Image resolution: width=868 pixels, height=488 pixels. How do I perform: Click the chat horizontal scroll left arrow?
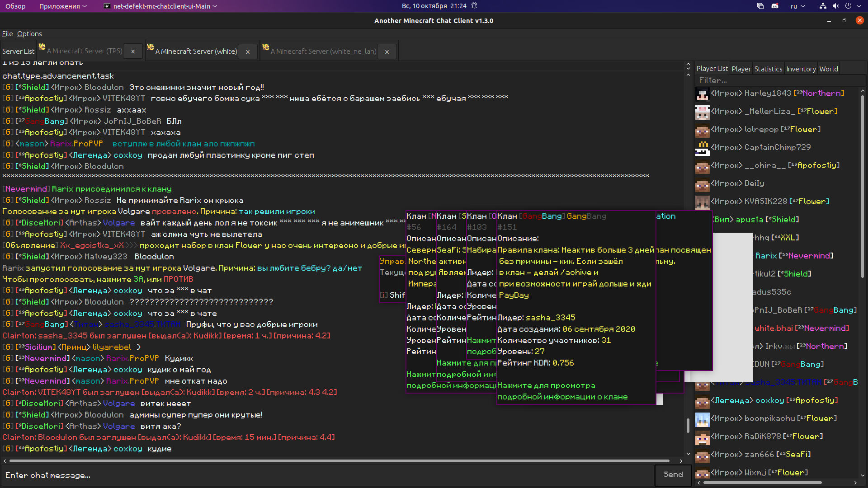coord(5,461)
